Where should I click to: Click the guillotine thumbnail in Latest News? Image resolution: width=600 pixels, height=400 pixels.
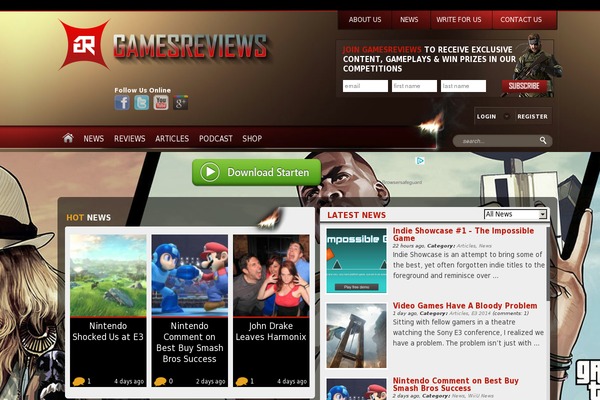point(357,336)
